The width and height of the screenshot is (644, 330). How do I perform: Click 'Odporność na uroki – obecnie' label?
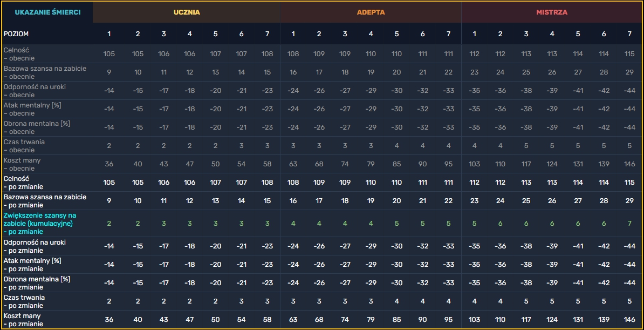[35, 91]
